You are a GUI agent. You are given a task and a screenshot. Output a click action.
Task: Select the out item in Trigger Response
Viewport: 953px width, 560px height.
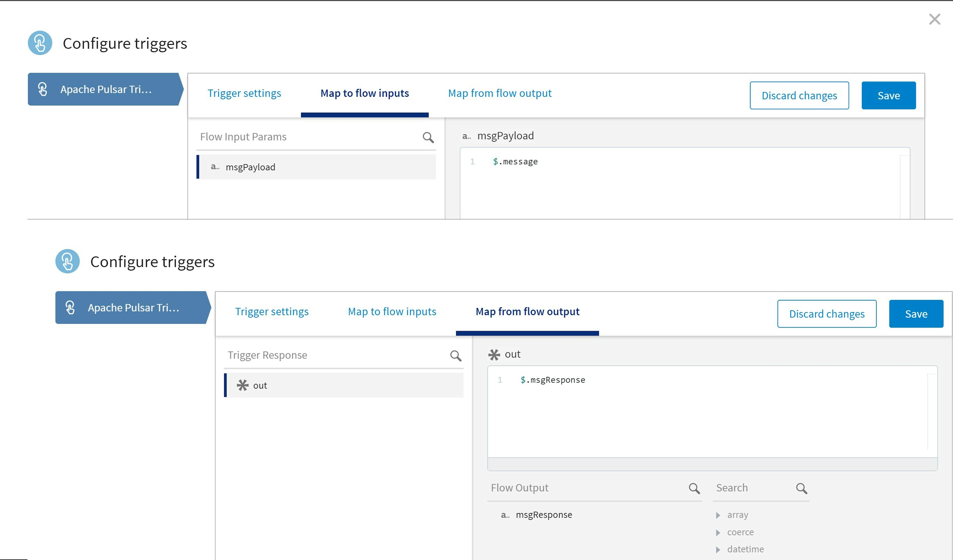tap(344, 385)
